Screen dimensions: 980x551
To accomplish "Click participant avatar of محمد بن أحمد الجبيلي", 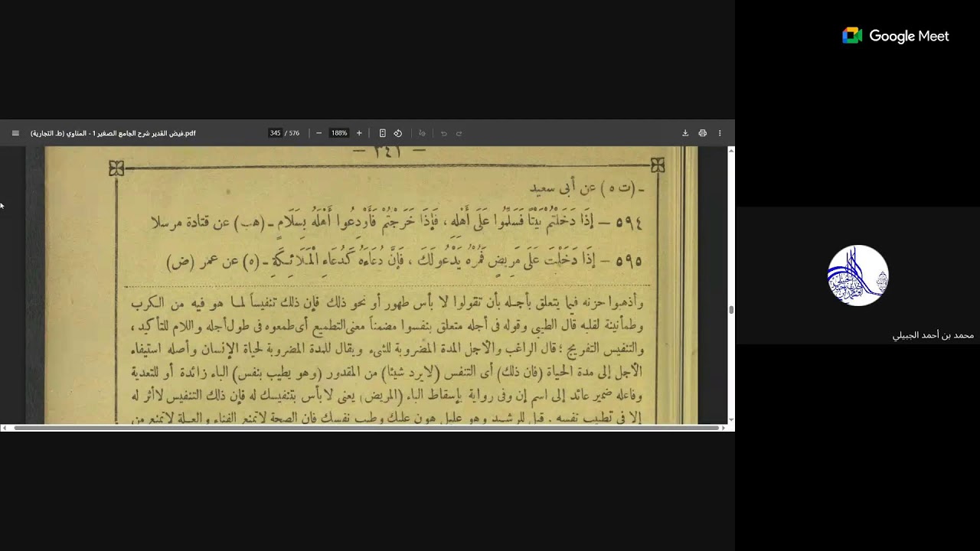I will (858, 275).
